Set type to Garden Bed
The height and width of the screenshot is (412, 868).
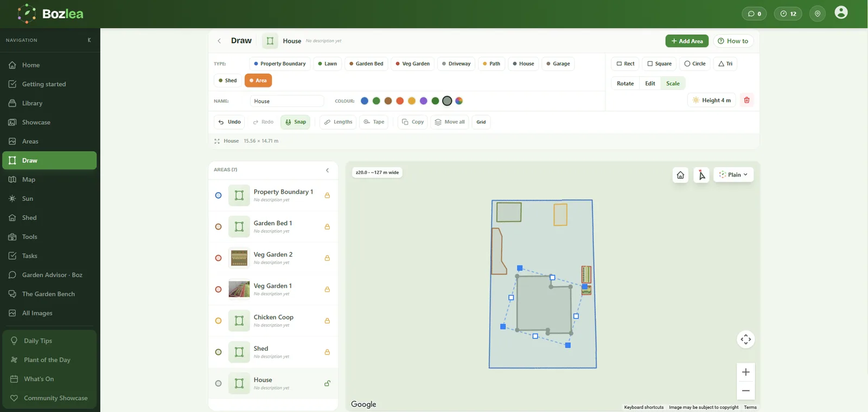click(366, 64)
